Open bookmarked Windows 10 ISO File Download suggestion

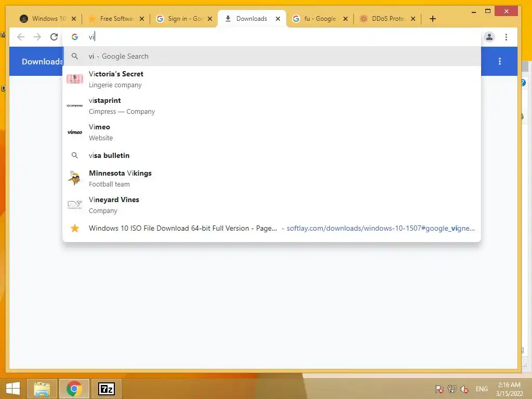pos(272,229)
